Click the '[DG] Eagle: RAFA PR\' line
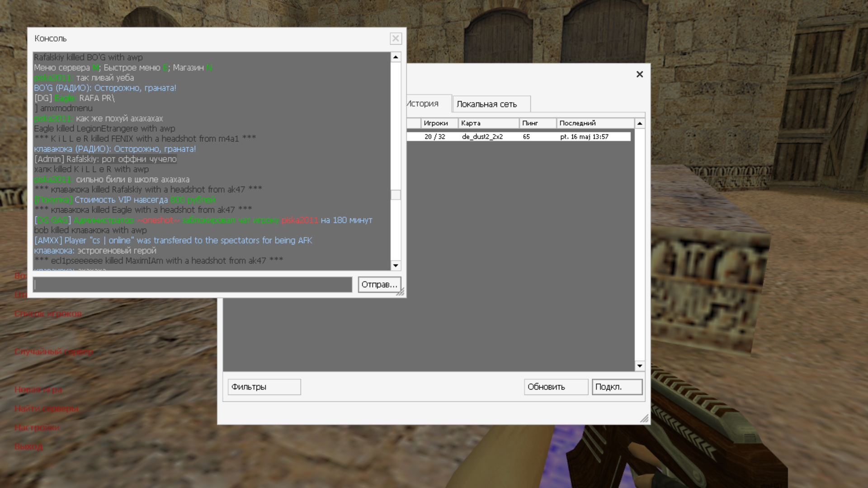 (x=75, y=98)
